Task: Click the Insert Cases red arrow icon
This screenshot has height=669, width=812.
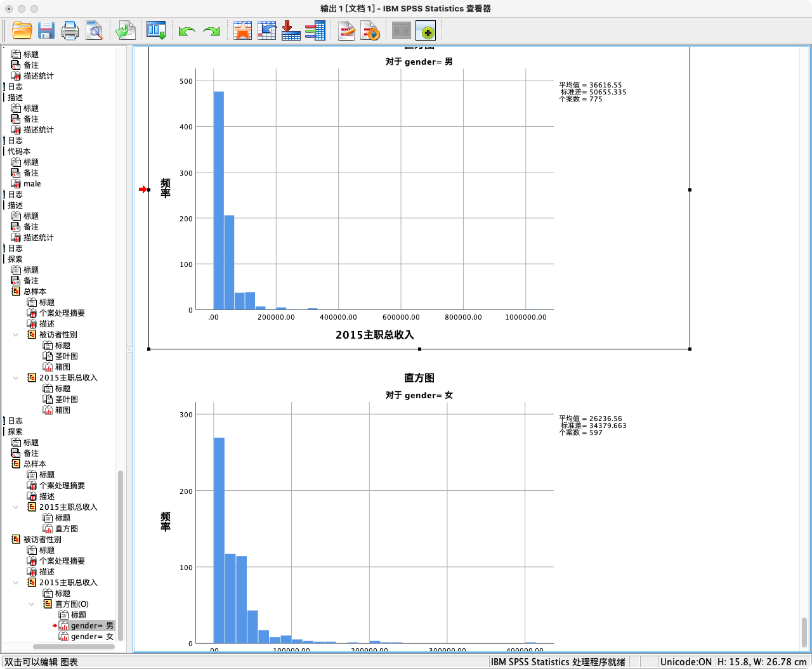Action: pos(291,30)
